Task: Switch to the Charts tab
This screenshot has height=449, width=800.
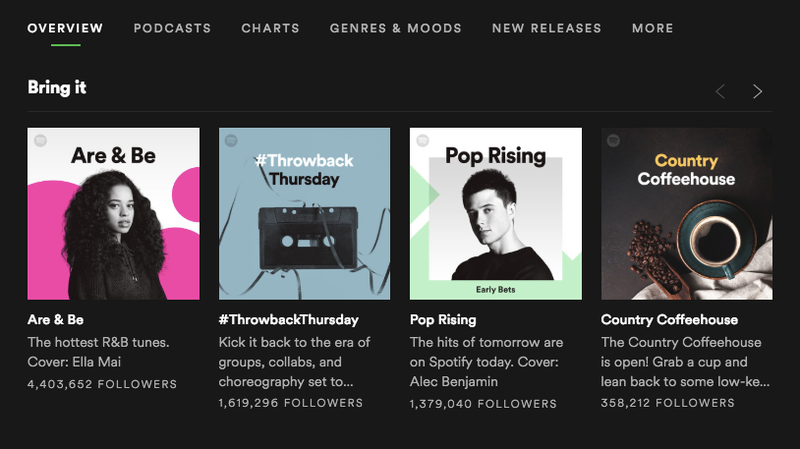Action: pos(270,29)
